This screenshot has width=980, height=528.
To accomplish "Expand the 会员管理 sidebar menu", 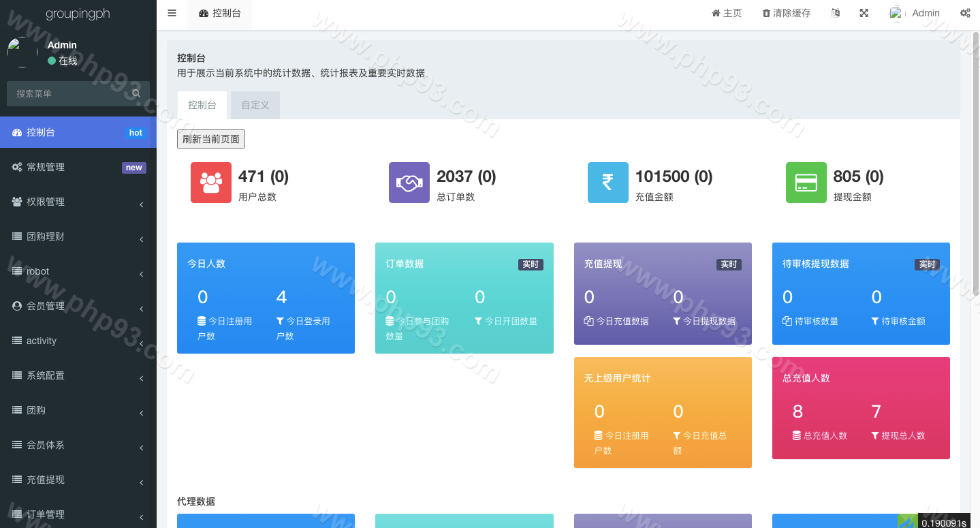I will click(x=78, y=306).
